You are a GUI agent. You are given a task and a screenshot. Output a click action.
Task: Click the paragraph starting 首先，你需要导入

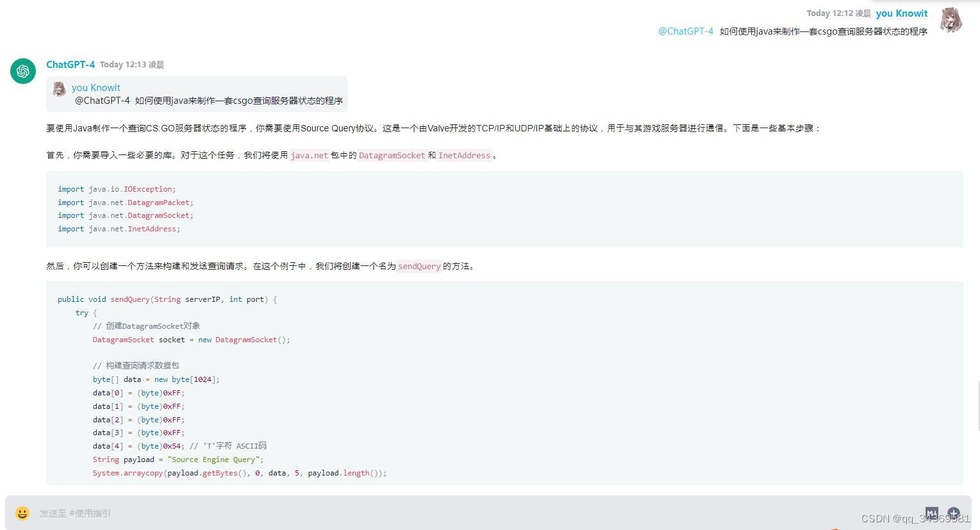272,155
